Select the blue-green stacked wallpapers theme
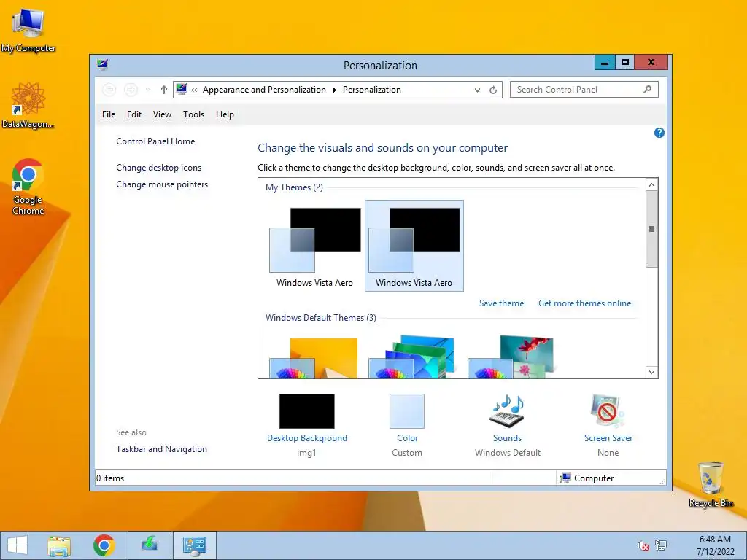The image size is (747, 560). [x=412, y=357]
